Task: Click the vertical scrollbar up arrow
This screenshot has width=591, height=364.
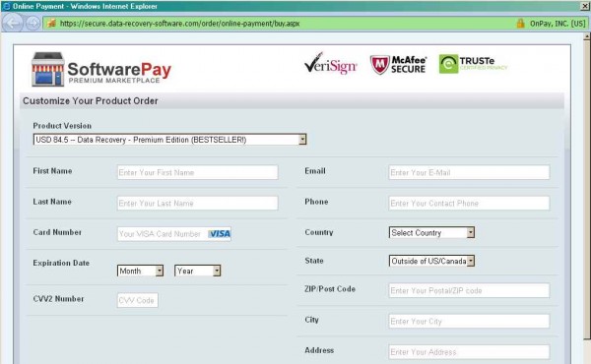Action: [x=587, y=36]
